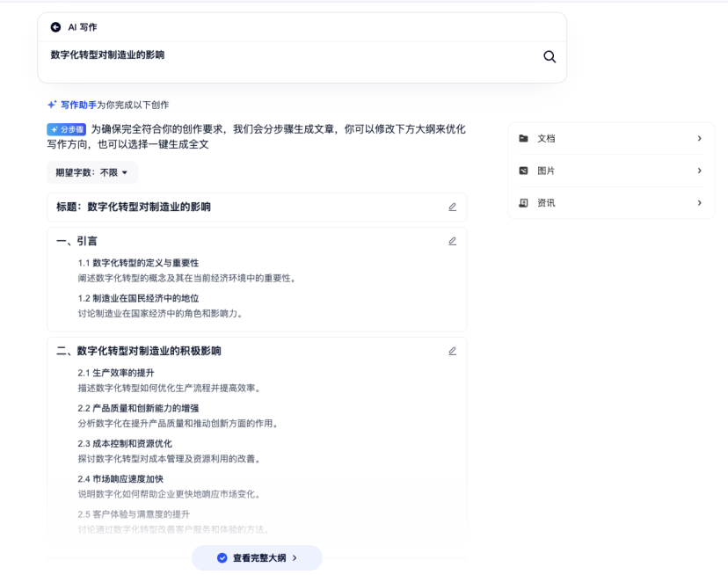This screenshot has width=728, height=575.
Task: Click the 图片 label in side panel
Action: (x=546, y=171)
